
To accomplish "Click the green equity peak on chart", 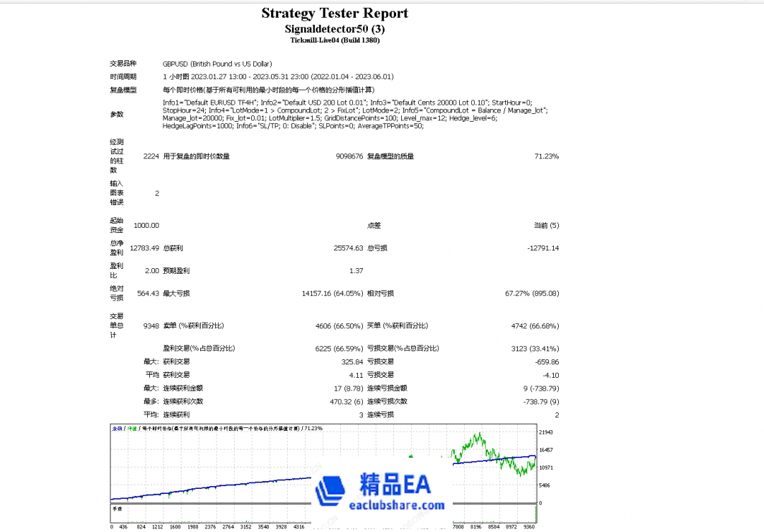I will pos(480,434).
